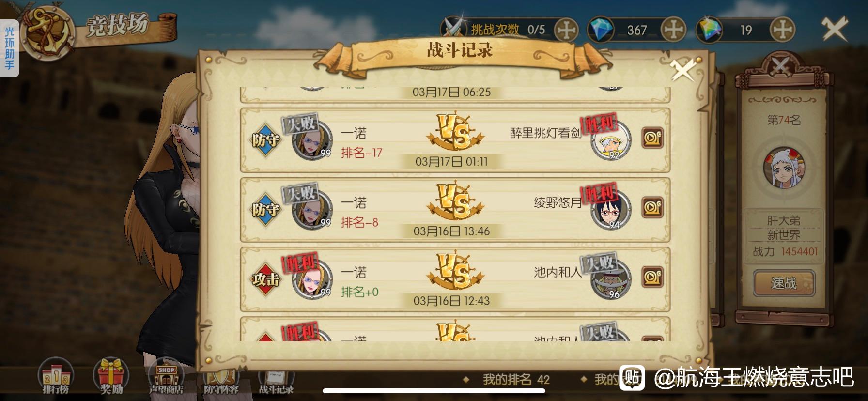The height and width of the screenshot is (401, 868).
Task: Add rainbow gems next to 19
Action: (x=782, y=30)
